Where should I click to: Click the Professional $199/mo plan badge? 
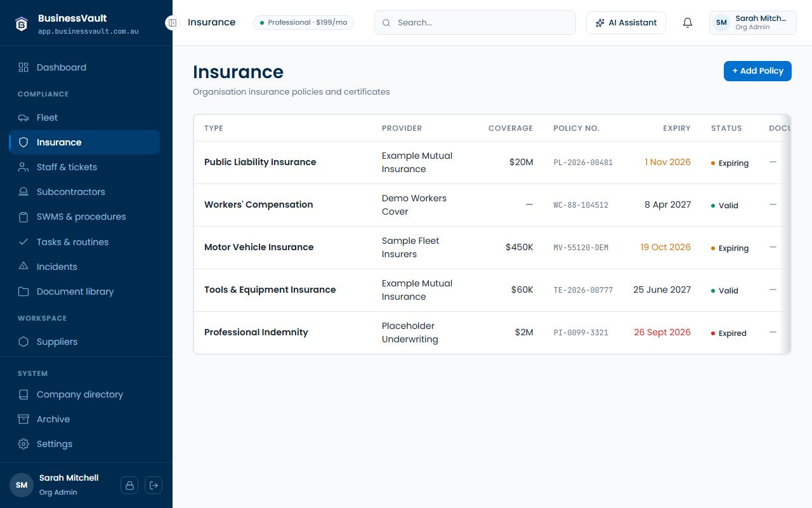[304, 23]
